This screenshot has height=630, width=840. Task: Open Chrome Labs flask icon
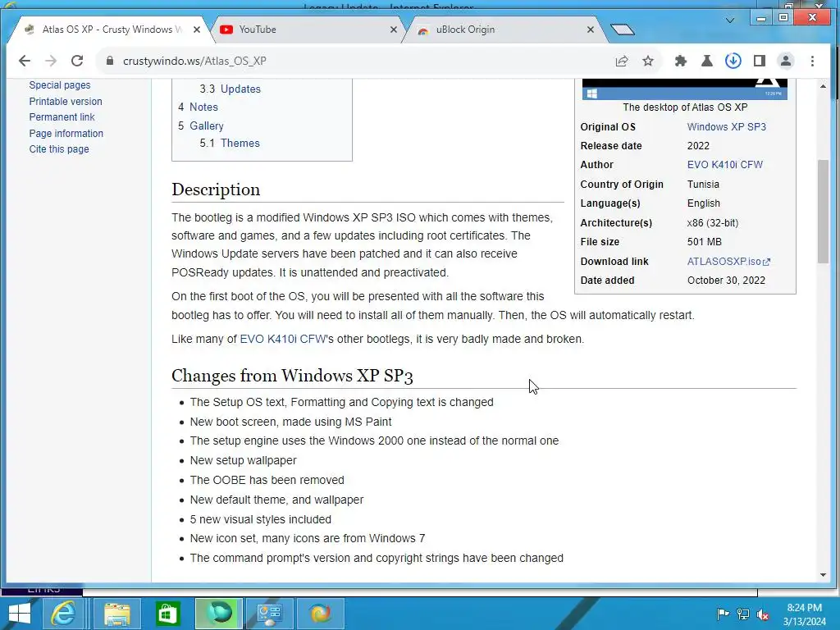(707, 61)
